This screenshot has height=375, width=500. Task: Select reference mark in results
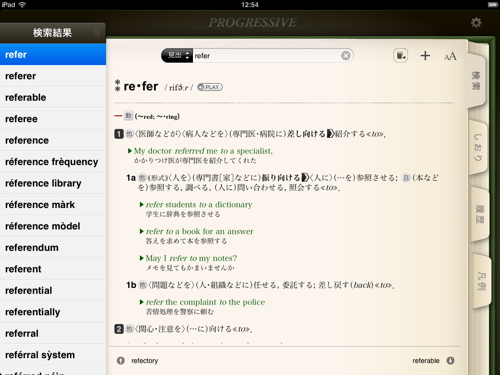(x=53, y=205)
